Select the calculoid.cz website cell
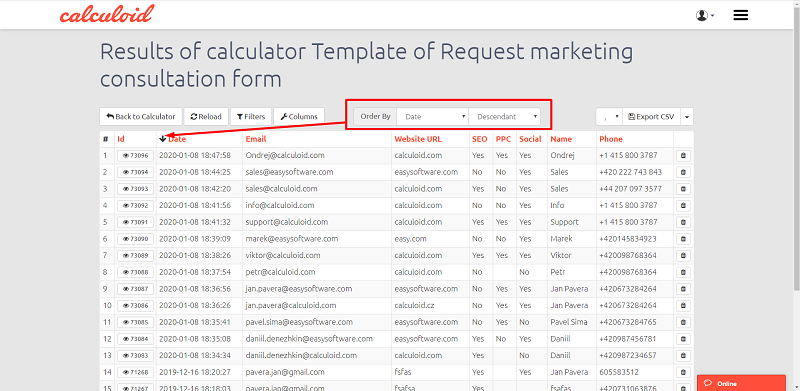Image resolution: width=800 pixels, height=391 pixels. coord(414,306)
